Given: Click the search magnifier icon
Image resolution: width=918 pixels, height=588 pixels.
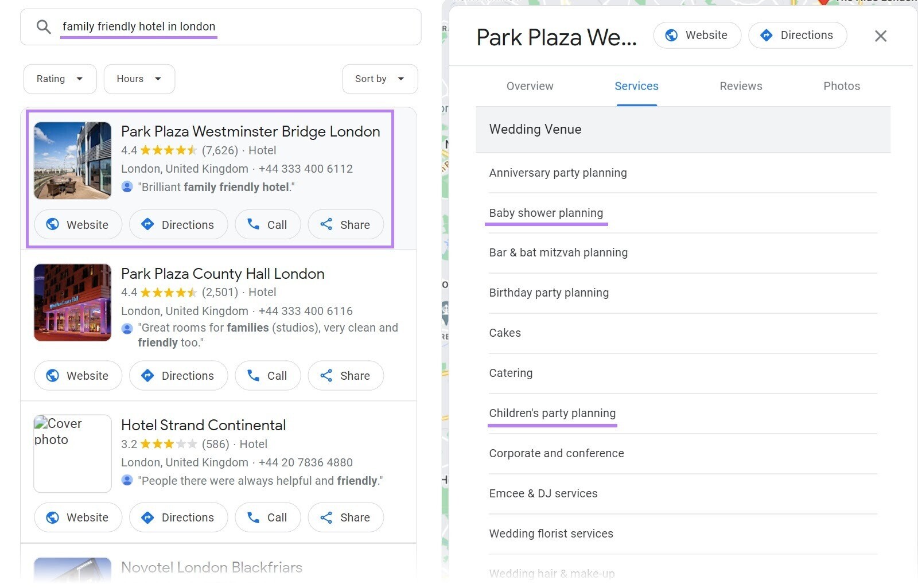Looking at the screenshot, I should (x=44, y=27).
